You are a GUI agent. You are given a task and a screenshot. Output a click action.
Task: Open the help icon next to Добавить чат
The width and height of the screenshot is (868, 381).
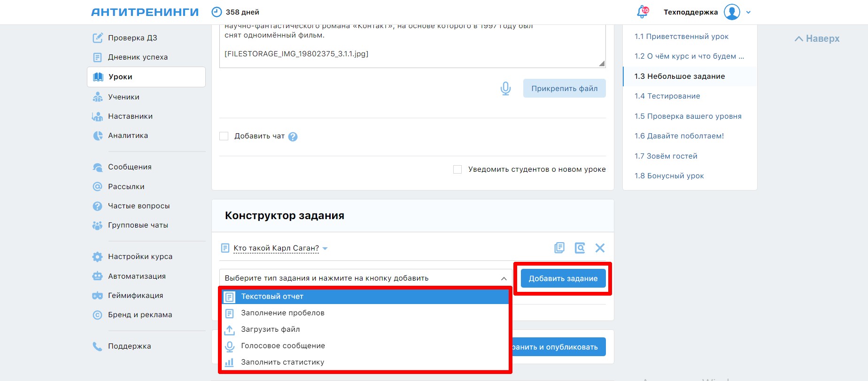click(x=293, y=137)
